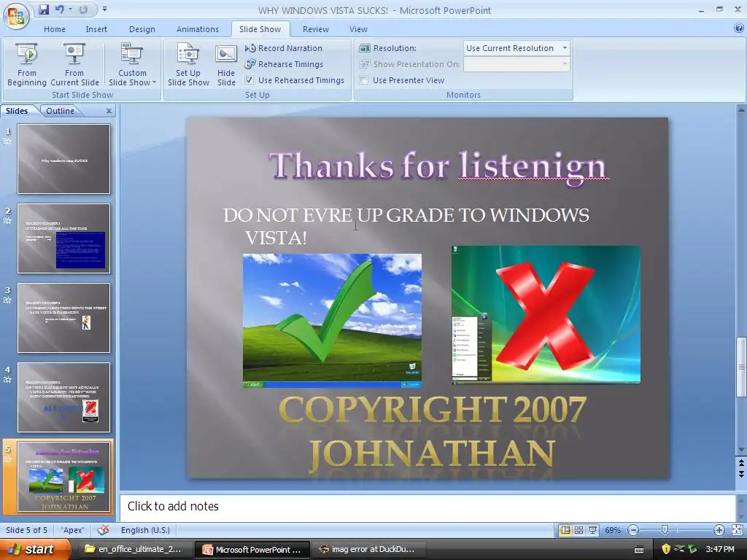This screenshot has height=560, width=747.
Task: Enable Use Presenter View checkbox
Action: (x=363, y=80)
